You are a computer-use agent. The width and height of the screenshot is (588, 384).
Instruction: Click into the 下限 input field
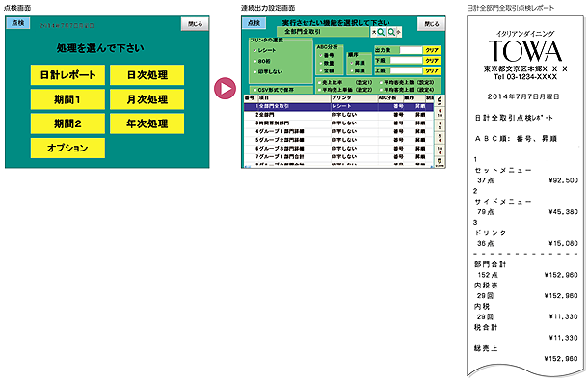(406, 61)
